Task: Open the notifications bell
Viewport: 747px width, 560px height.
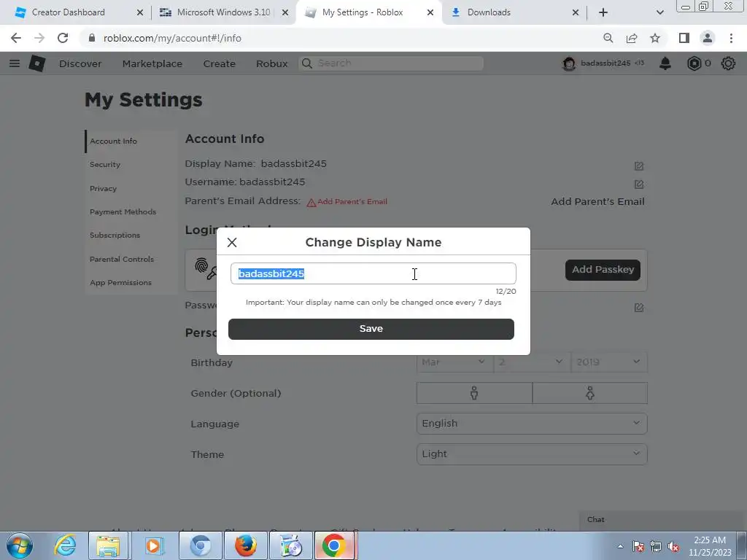Action: click(x=665, y=63)
